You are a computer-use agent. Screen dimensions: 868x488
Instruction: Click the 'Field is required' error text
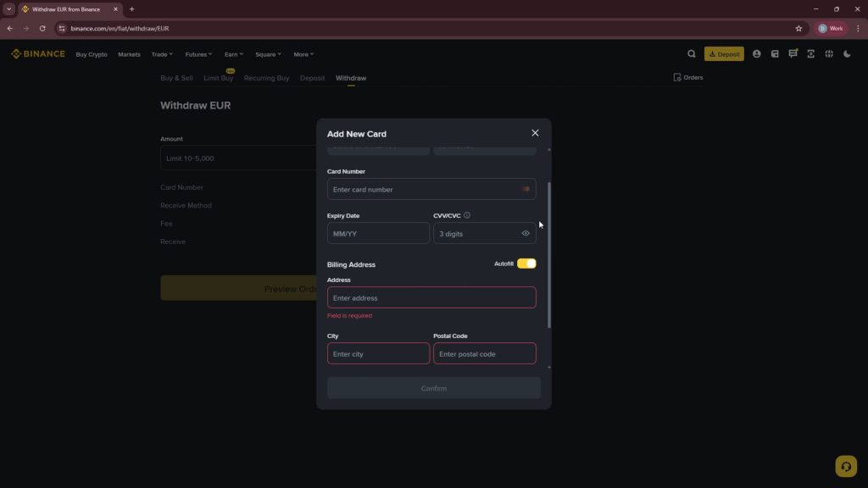click(349, 316)
